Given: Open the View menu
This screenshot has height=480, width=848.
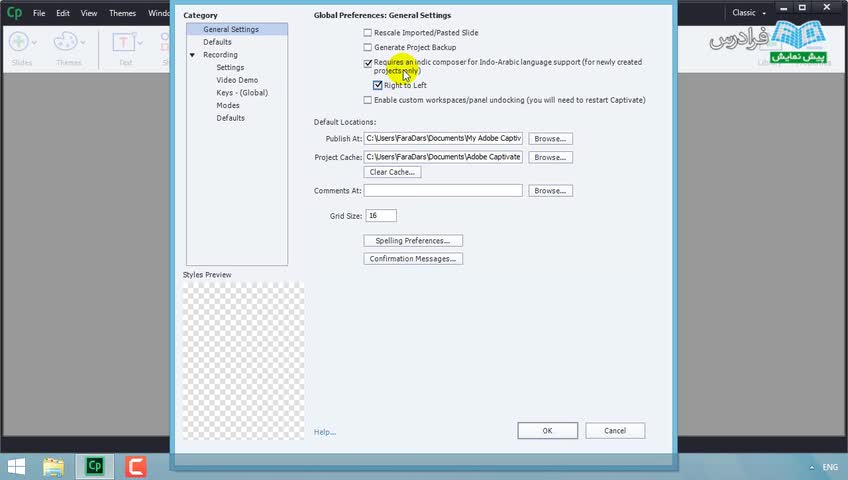Looking at the screenshot, I should (x=89, y=13).
